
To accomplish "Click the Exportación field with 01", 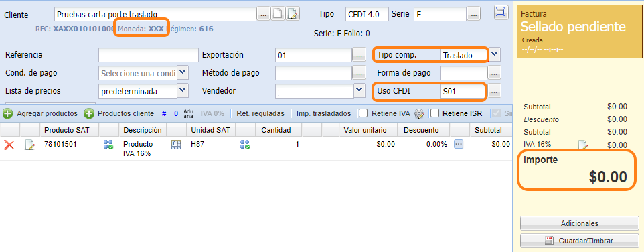I will coord(314,55).
